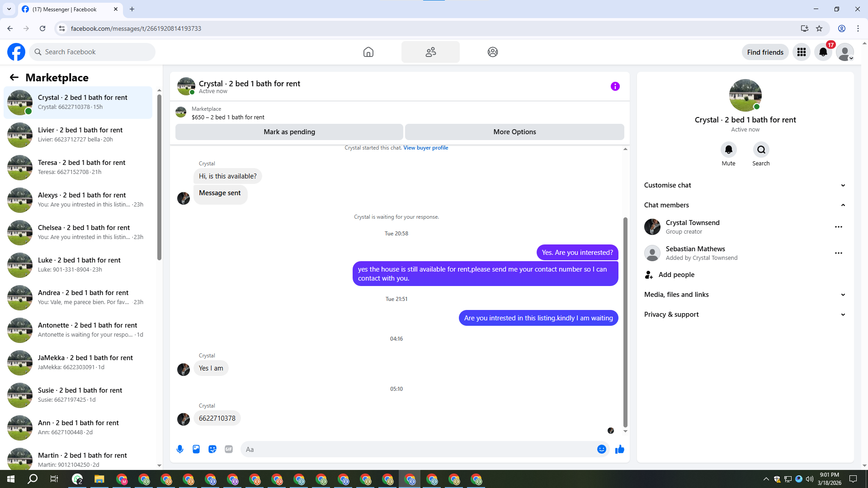
Task: Click the message input field
Action: (416, 449)
